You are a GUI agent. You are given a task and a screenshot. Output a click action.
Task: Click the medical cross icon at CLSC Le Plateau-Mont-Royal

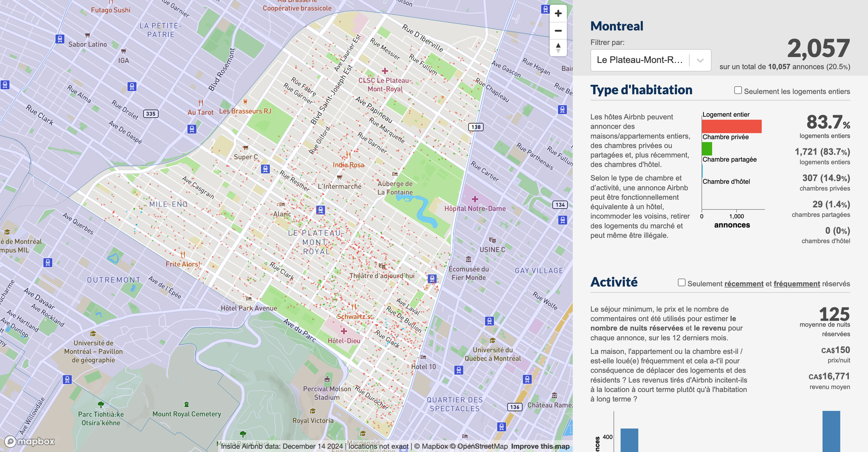point(384,72)
